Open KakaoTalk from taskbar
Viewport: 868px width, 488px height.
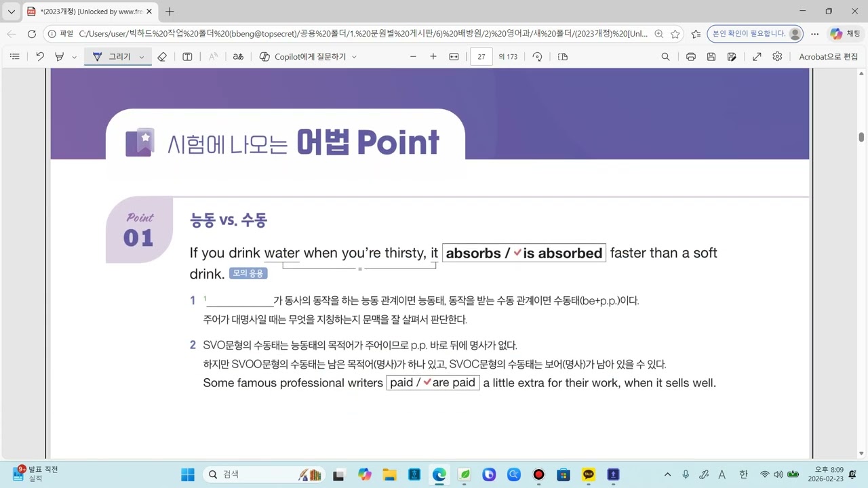[x=589, y=474]
